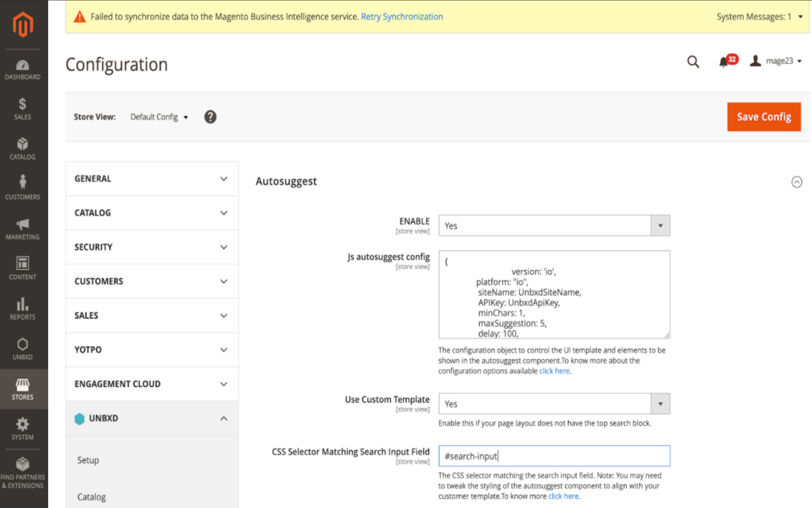Click the CSS Selector search input field

(554, 456)
